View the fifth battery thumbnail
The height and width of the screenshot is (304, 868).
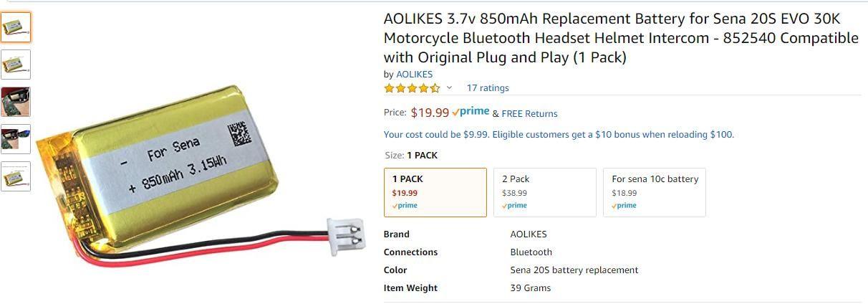pos(16,176)
